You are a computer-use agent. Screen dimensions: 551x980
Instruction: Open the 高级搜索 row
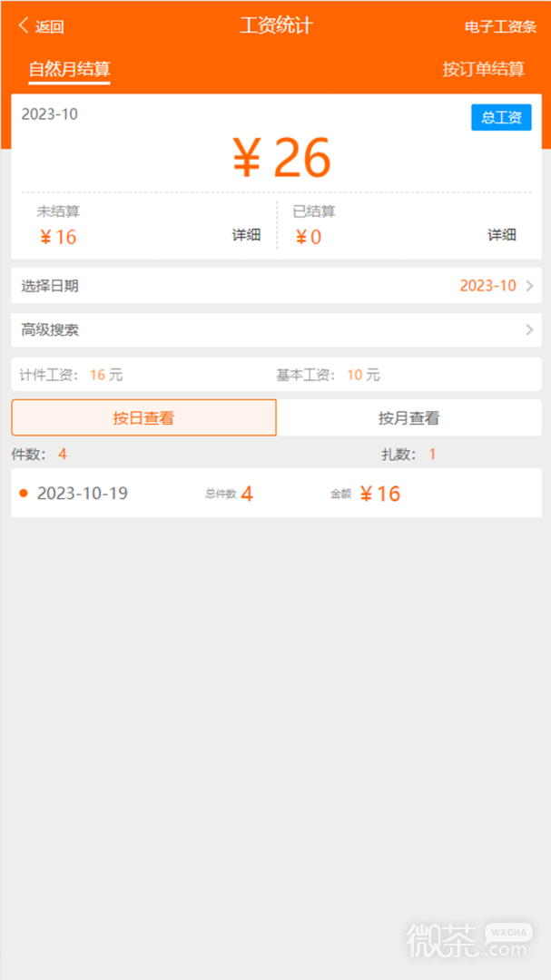point(277,330)
